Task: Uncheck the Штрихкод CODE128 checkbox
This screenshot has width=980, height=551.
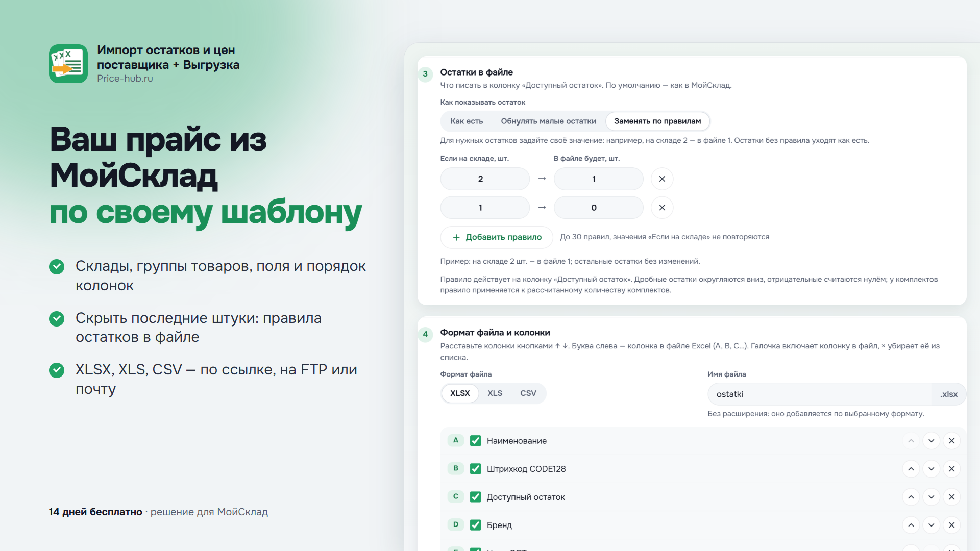Action: click(475, 469)
